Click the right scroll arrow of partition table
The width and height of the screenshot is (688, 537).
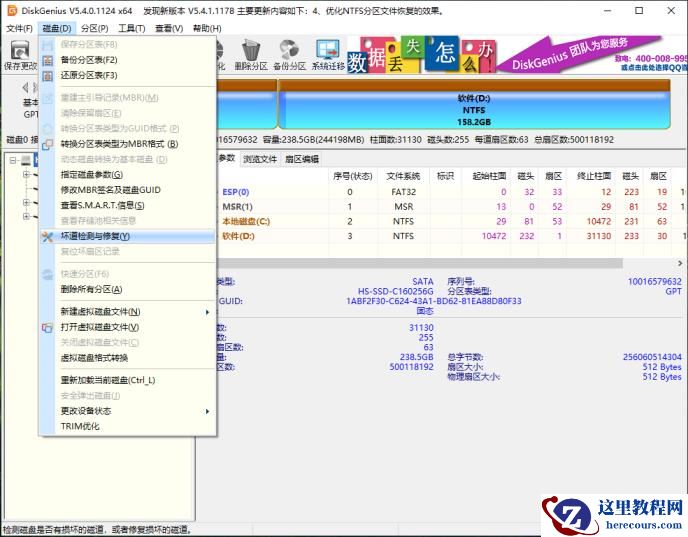[x=680, y=263]
